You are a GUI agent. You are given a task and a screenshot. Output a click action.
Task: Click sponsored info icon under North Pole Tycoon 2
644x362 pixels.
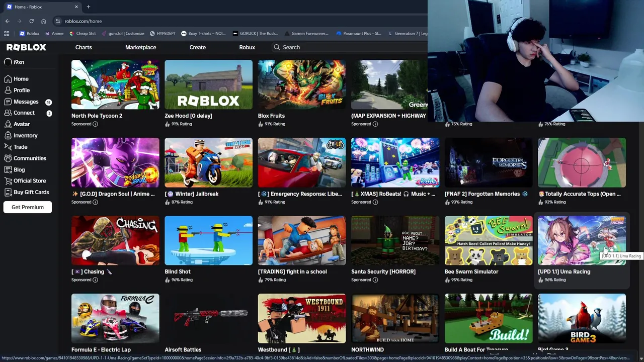(95, 124)
